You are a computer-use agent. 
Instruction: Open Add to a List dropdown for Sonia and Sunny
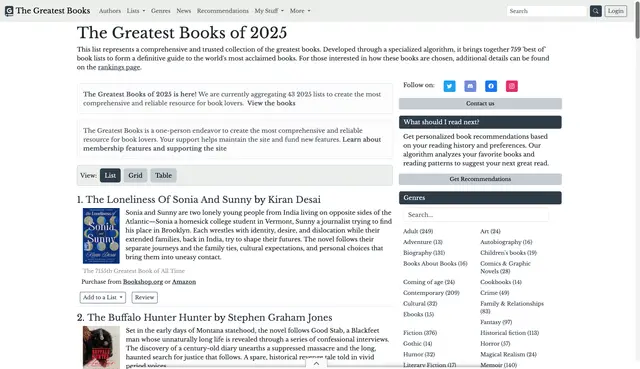pos(103,298)
